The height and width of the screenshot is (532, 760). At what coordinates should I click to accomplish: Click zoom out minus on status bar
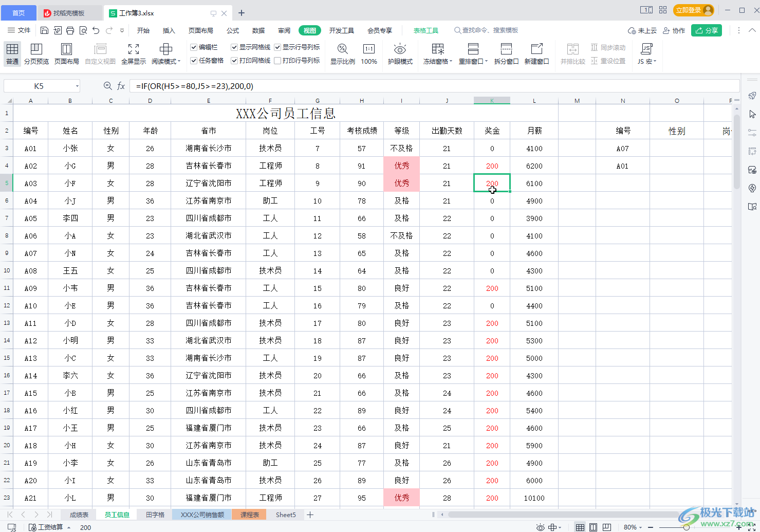point(651,527)
